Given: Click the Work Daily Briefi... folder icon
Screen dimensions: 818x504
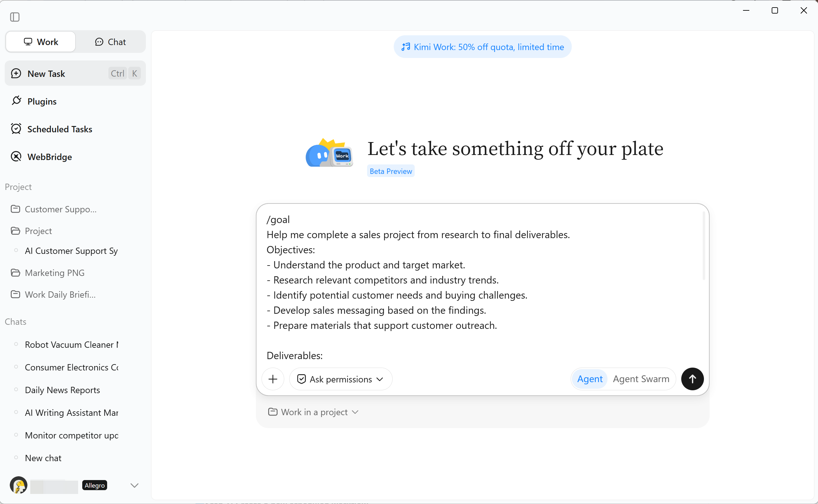Looking at the screenshot, I should [x=15, y=294].
